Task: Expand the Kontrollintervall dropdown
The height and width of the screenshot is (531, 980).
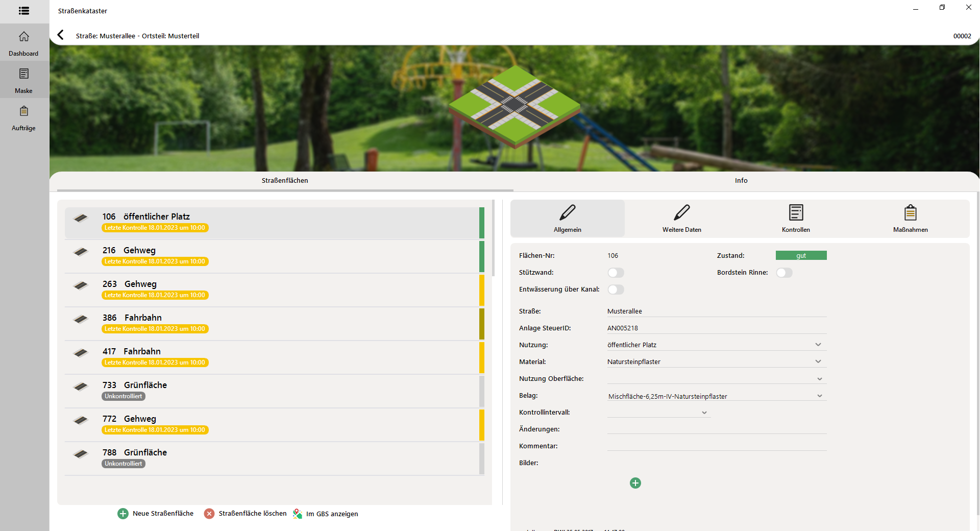Action: 704,413
